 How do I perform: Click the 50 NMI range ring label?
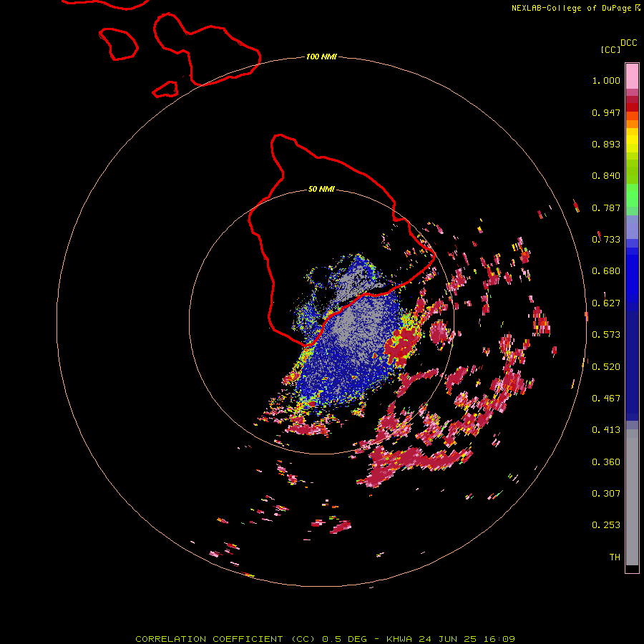click(321, 189)
